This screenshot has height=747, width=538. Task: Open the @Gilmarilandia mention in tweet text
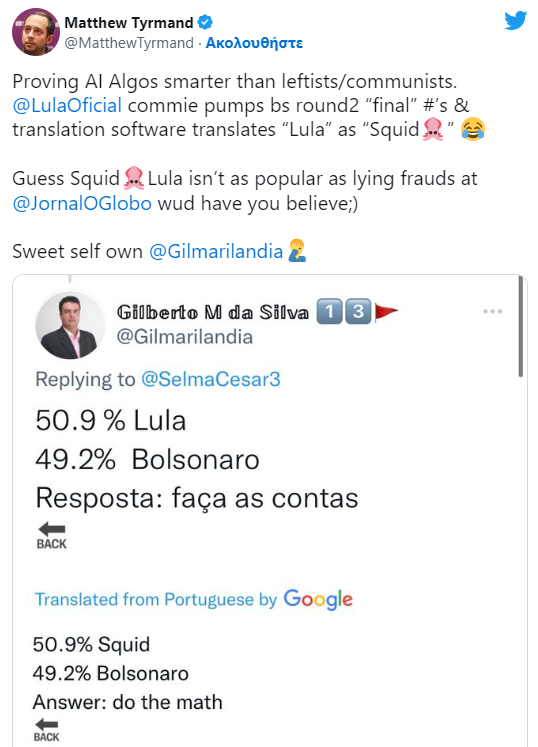click(216, 252)
